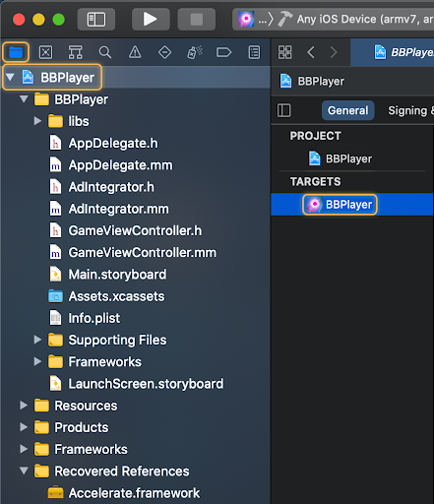Viewport: 434px width, 504px height.
Task: Expand the Resources folder
Action: coord(24,406)
